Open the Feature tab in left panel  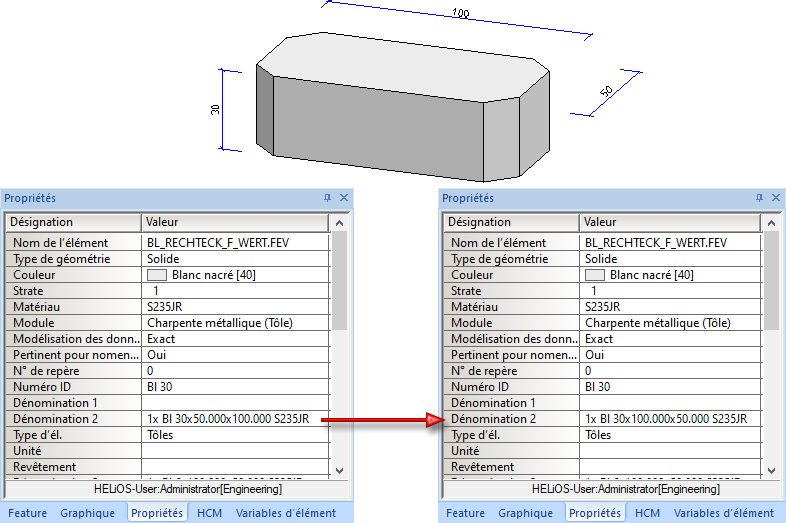tap(28, 513)
